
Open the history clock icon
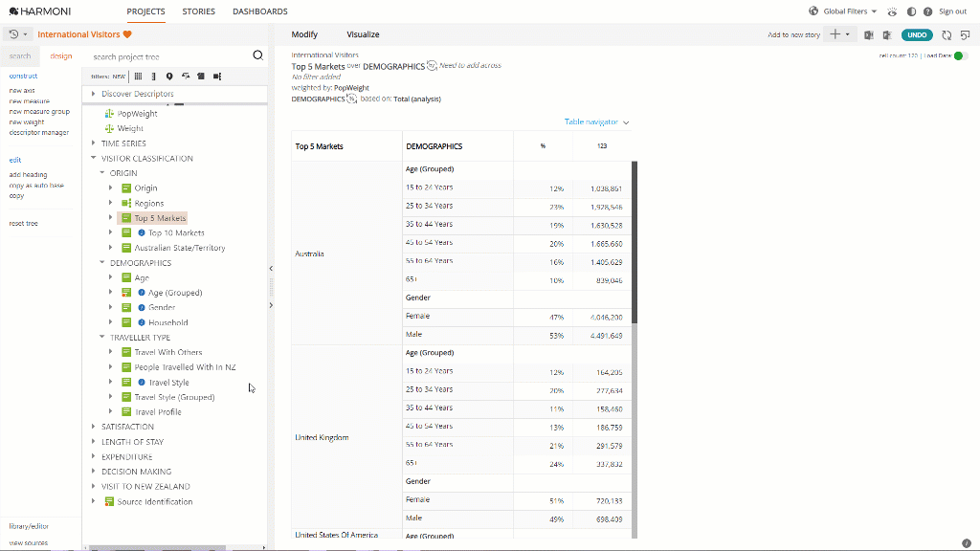coord(13,34)
